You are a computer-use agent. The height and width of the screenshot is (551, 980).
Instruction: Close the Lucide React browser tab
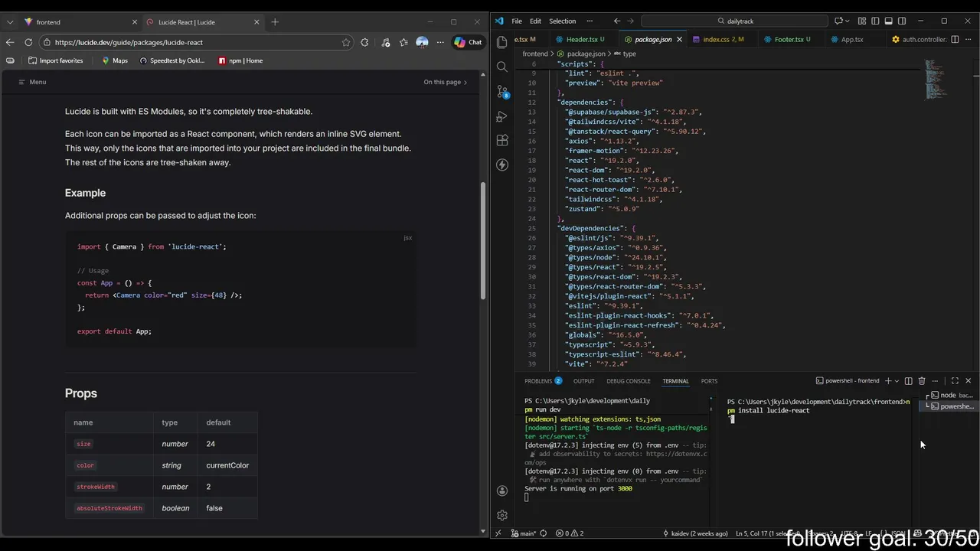tap(256, 21)
